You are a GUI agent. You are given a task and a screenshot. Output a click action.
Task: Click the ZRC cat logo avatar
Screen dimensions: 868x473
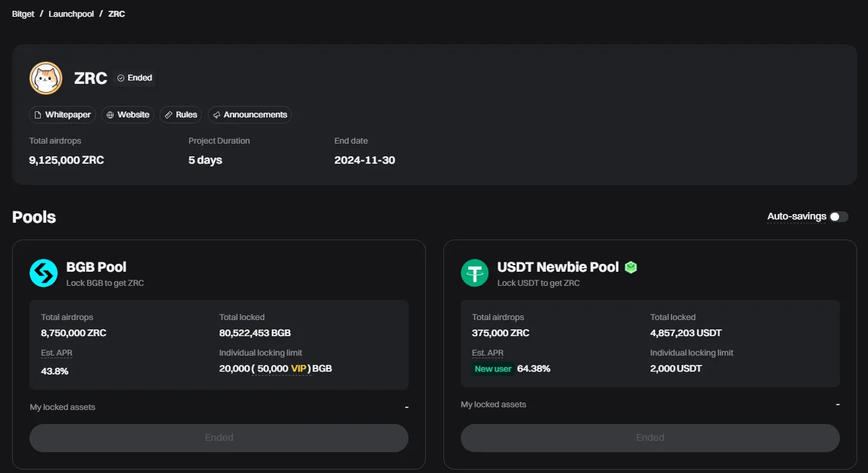pos(46,78)
